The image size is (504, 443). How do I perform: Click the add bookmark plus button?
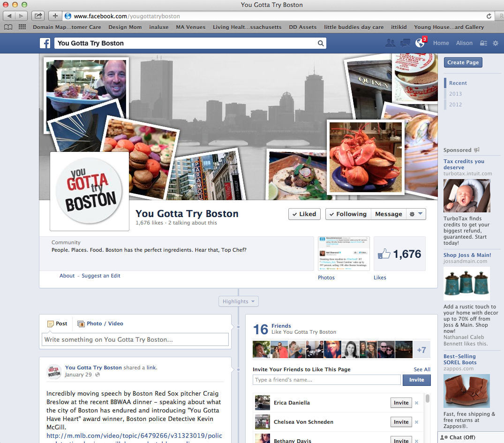55,16
